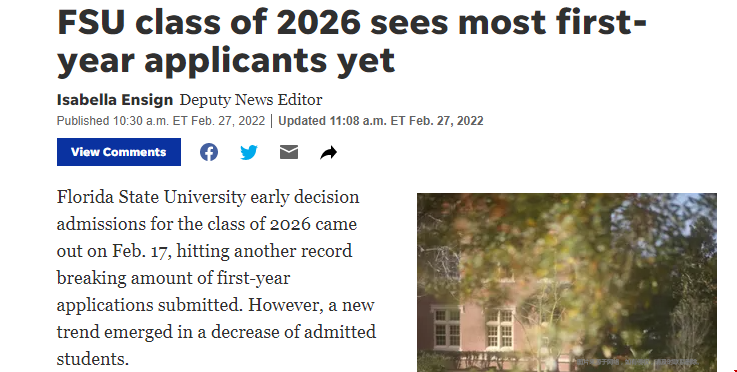Click the watermark text on the photo

637,362
